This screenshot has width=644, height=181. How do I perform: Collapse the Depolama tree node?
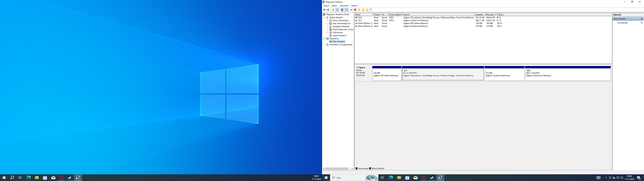(x=324, y=39)
